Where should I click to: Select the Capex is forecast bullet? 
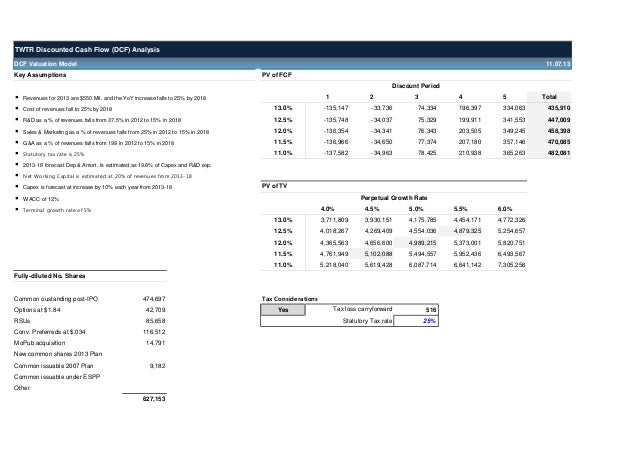pos(97,187)
